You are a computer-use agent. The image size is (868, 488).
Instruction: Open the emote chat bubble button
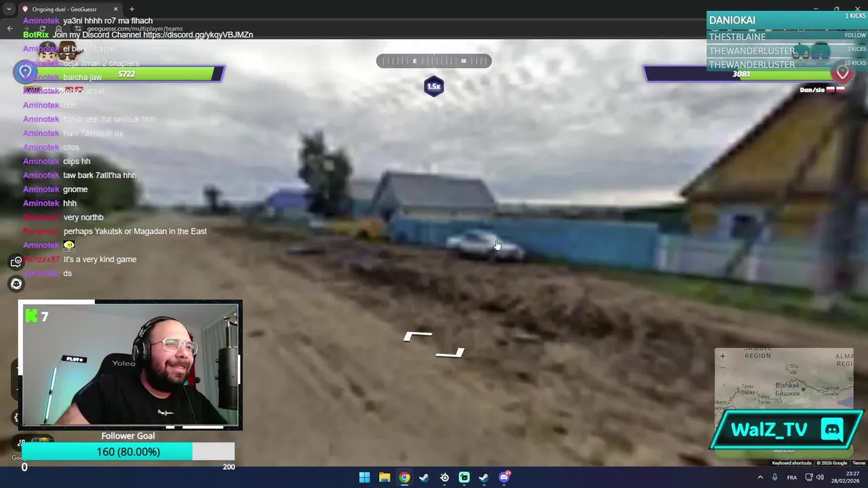click(16, 262)
